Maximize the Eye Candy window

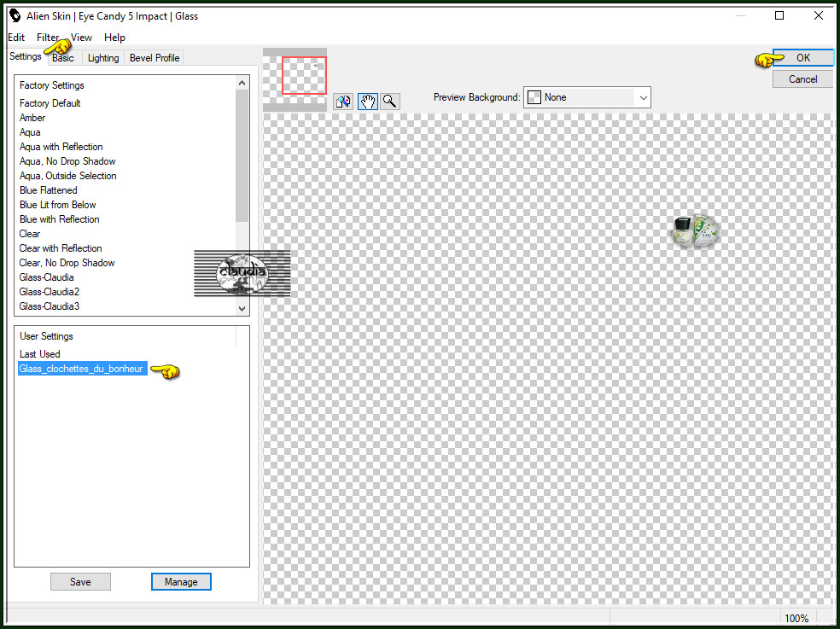pyautogui.click(x=779, y=15)
